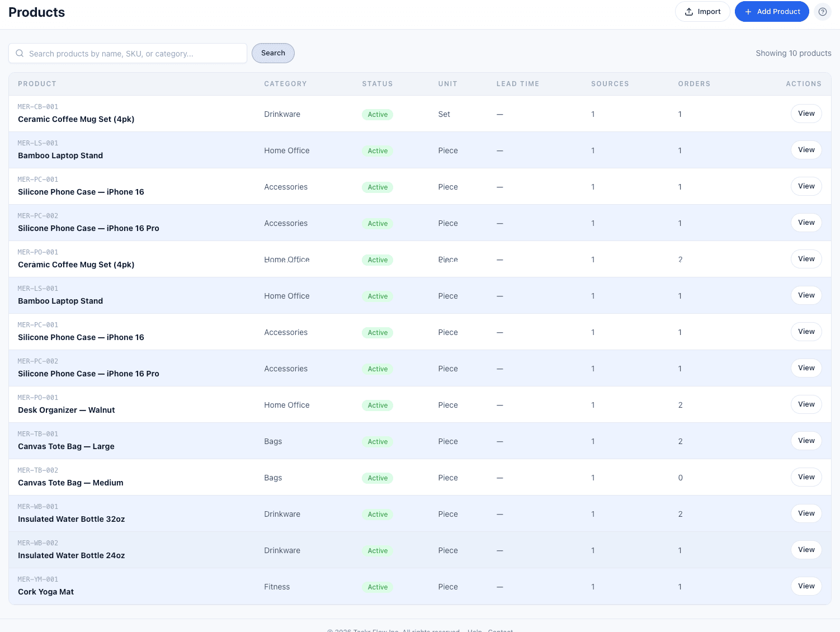
Task: View the Ceramic Coffee Mug Set product
Action: point(806,113)
